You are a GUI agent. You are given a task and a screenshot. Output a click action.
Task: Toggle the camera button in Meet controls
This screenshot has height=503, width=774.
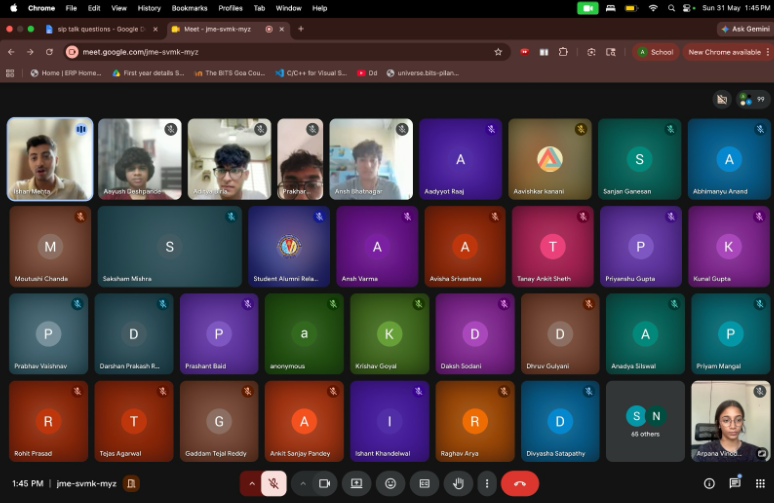point(324,484)
